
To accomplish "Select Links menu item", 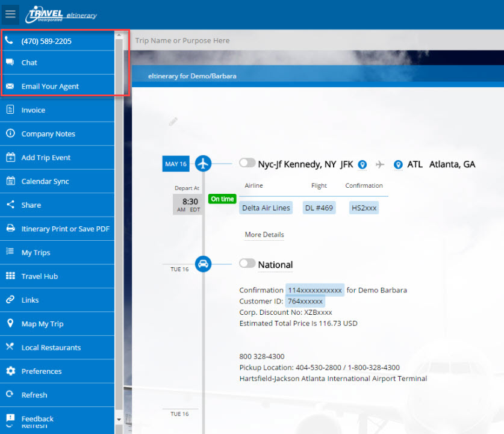I will pyautogui.click(x=57, y=300).
